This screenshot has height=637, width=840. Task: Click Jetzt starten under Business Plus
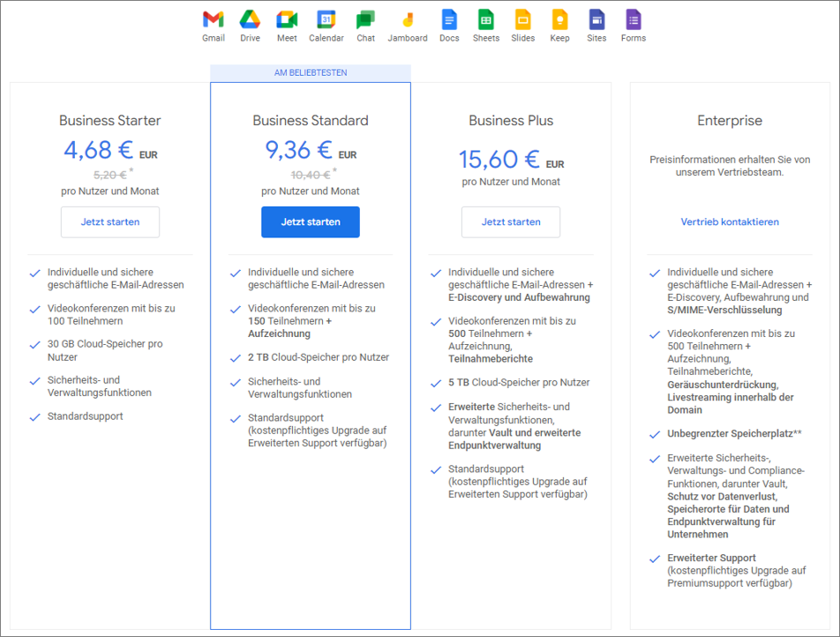pos(511,221)
